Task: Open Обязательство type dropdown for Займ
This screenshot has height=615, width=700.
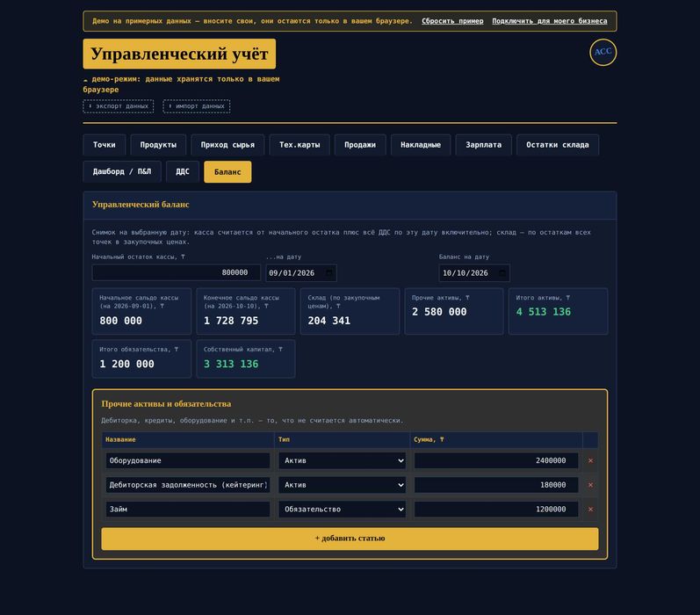Action: [x=342, y=510]
